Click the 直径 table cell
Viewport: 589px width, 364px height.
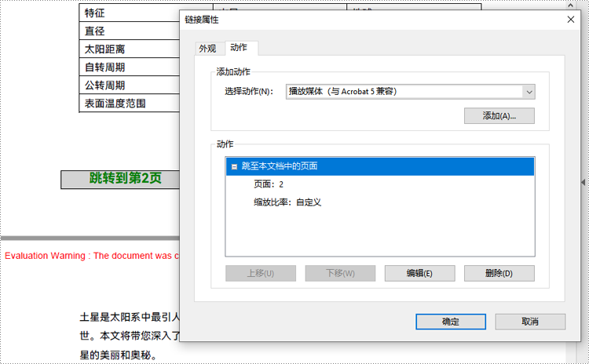pos(130,31)
